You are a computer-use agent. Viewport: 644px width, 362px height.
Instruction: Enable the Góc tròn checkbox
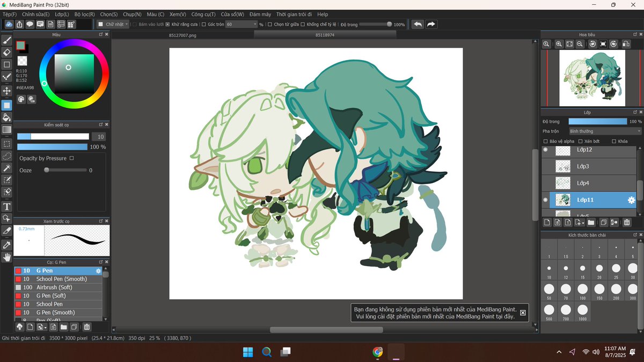tap(203, 24)
